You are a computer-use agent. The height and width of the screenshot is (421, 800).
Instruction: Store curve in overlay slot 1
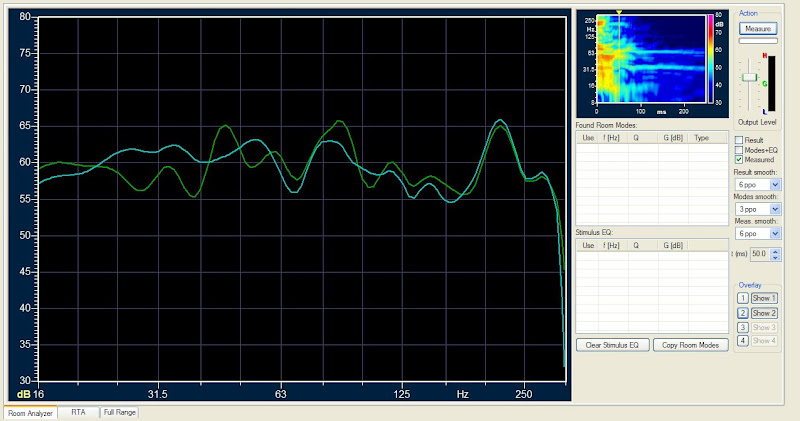tap(743, 298)
